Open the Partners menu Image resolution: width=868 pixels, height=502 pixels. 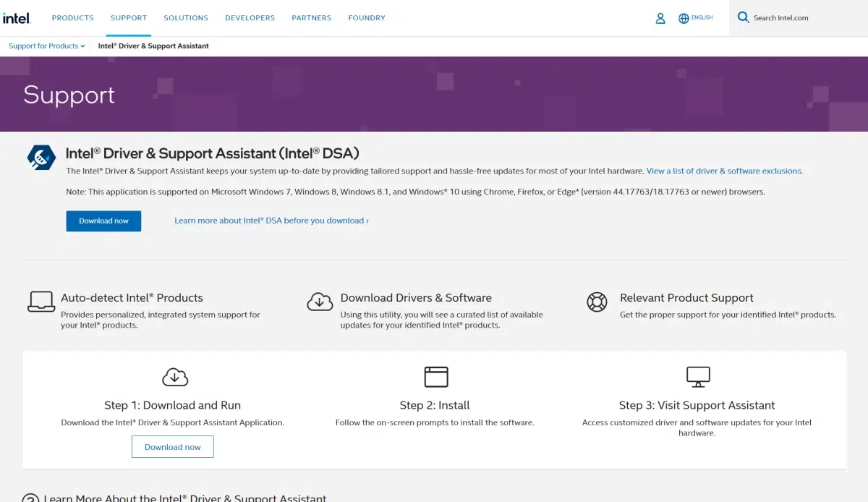coord(312,18)
